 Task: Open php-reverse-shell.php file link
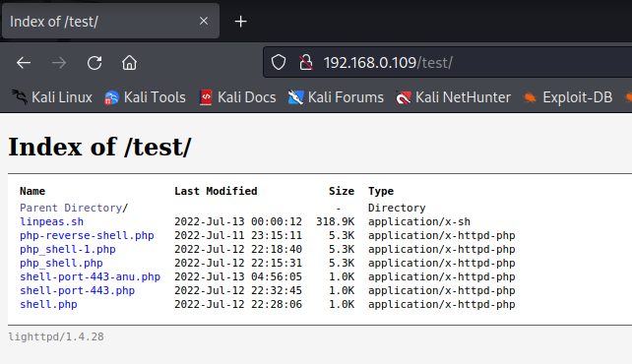click(x=87, y=235)
